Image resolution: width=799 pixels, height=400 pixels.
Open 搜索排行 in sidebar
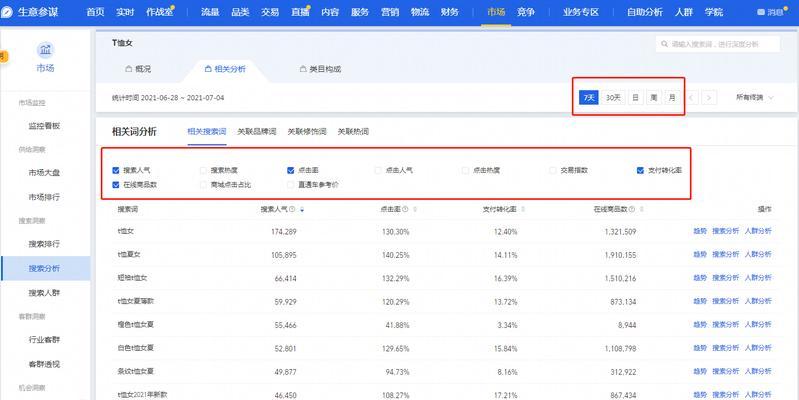[44, 244]
